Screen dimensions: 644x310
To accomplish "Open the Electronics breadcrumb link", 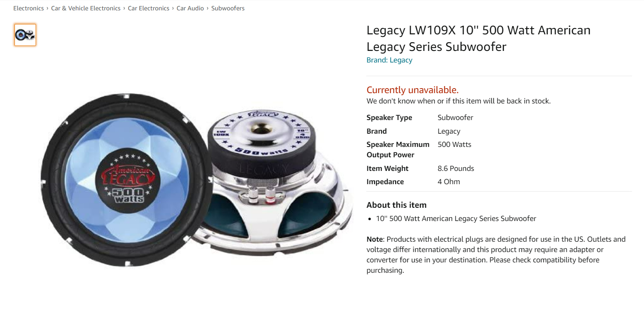I will 29,8.
